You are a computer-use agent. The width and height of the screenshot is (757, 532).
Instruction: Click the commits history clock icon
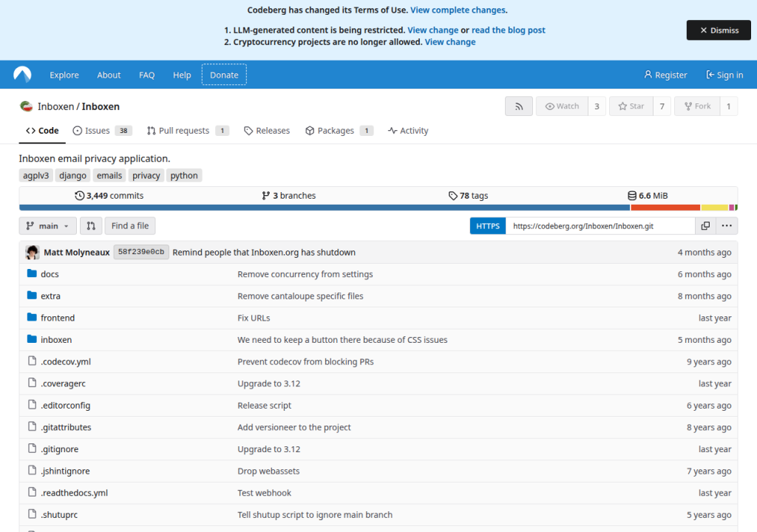(79, 196)
